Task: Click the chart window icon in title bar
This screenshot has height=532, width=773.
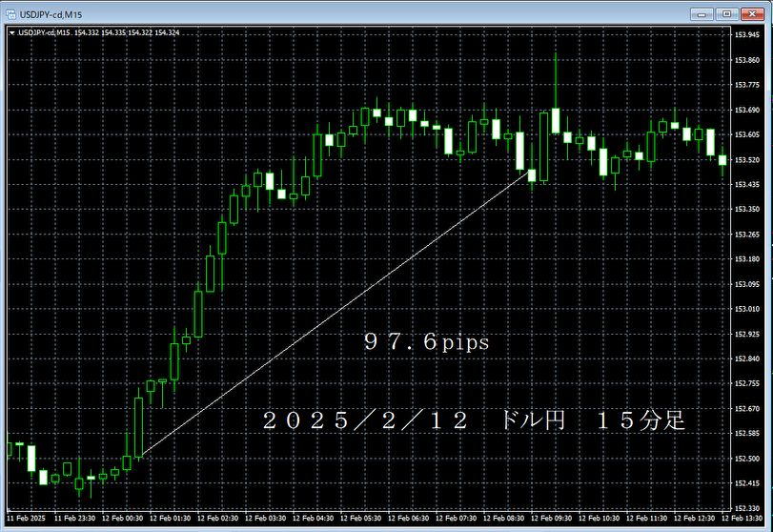Action: 10,14
